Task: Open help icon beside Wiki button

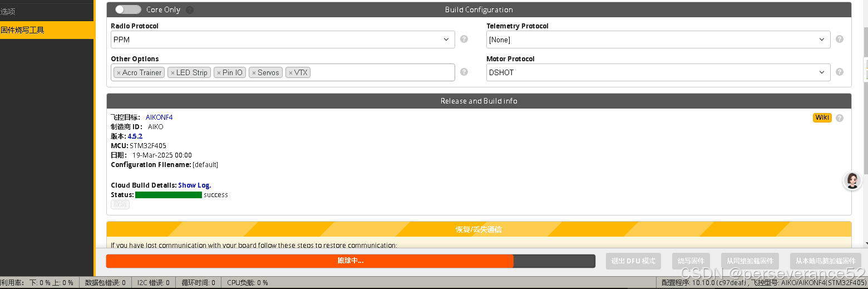Action: [x=840, y=118]
